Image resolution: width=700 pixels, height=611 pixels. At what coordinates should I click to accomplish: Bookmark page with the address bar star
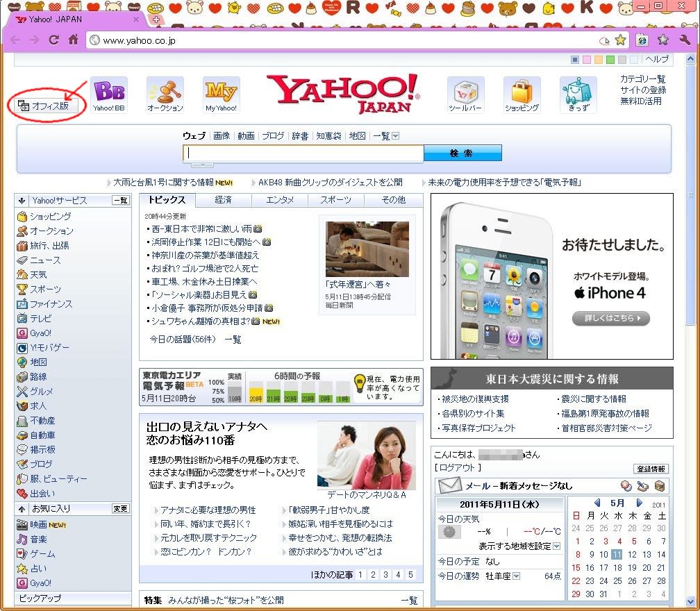click(x=620, y=40)
